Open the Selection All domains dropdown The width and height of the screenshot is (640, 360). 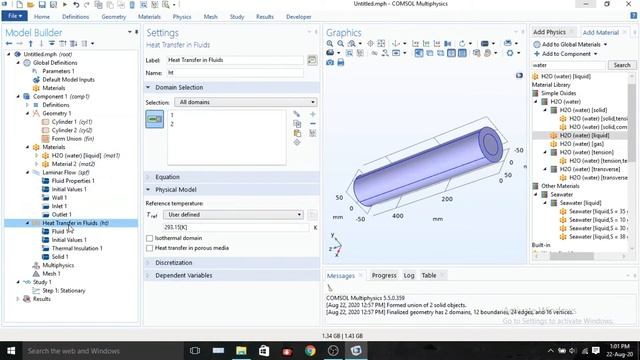click(x=246, y=102)
